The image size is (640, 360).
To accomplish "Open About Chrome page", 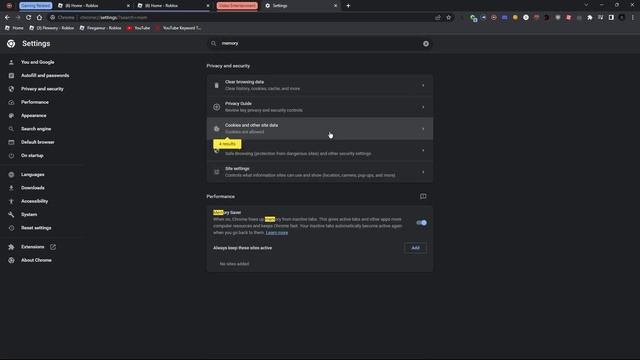I will coord(36,260).
